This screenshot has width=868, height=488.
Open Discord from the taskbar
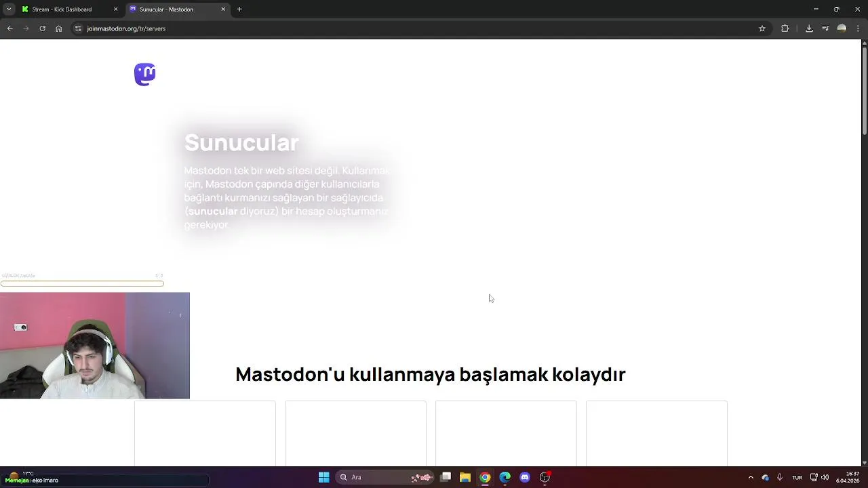coord(525,477)
